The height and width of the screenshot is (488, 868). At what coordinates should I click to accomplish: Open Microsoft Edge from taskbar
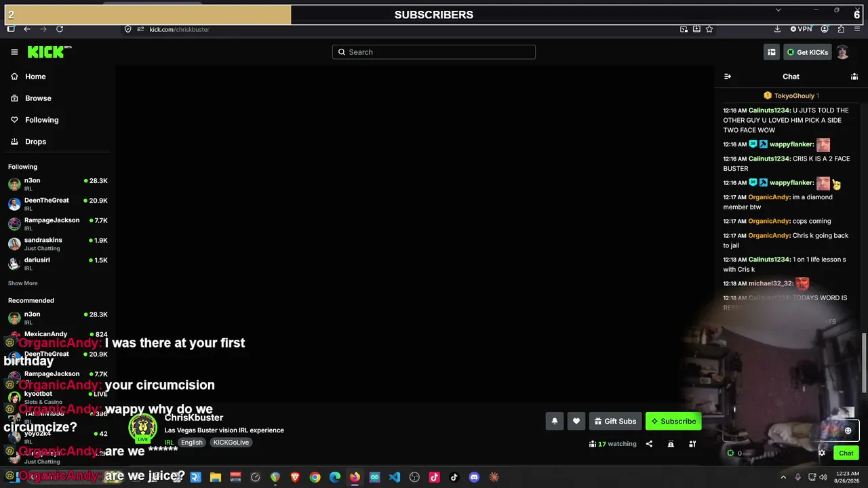pyautogui.click(x=335, y=477)
